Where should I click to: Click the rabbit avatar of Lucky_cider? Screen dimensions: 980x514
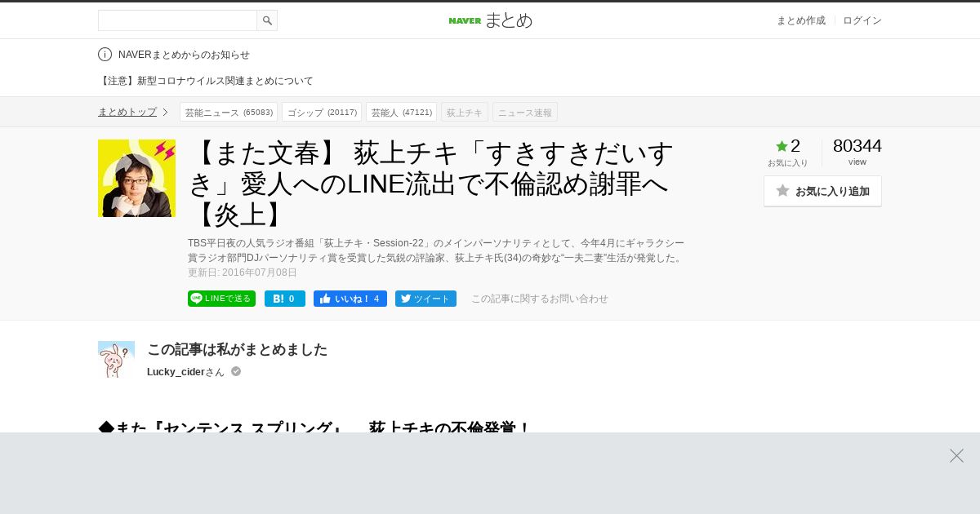[116, 359]
